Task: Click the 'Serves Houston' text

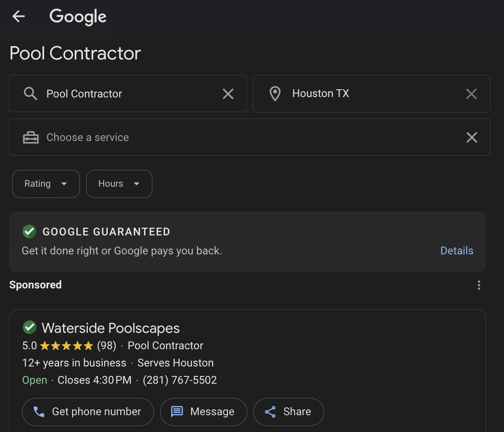Action: (x=176, y=363)
